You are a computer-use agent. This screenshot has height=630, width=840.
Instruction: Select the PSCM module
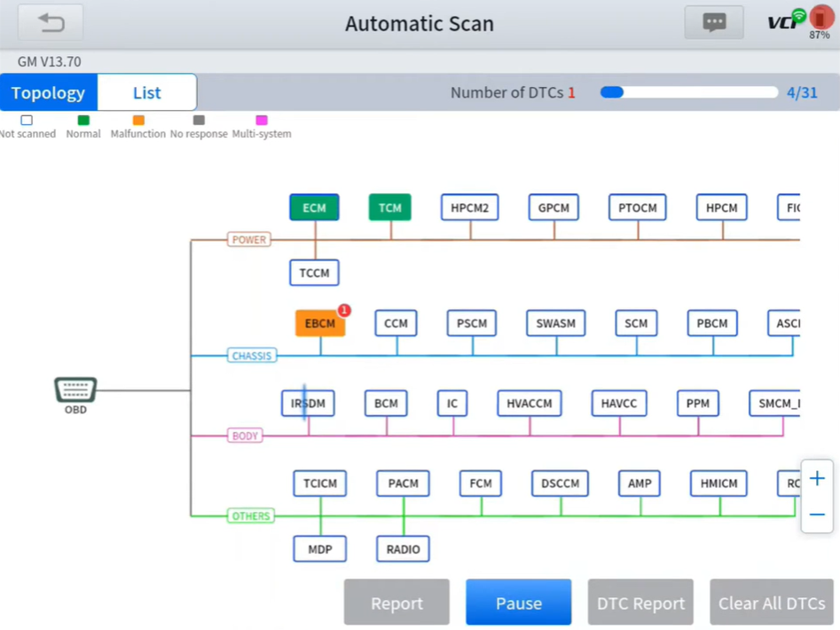click(472, 323)
